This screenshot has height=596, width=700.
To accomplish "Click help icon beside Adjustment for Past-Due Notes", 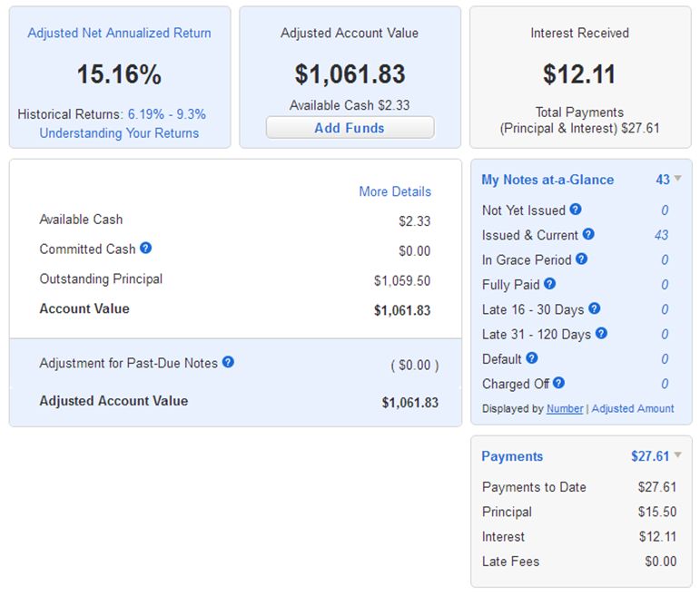I will tap(228, 362).
